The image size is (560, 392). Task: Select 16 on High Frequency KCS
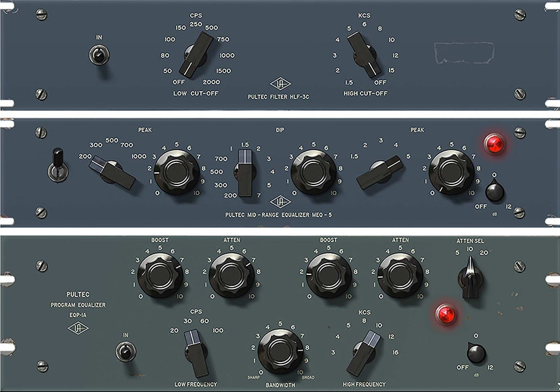(395, 353)
